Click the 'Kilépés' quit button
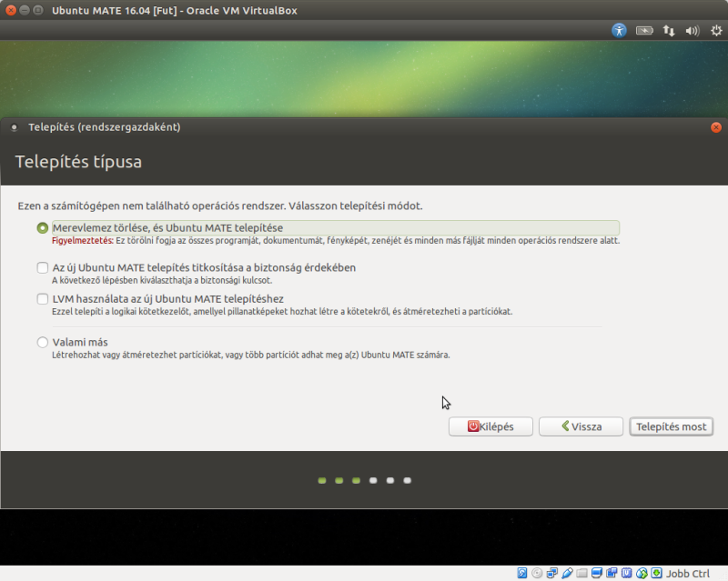 490,426
